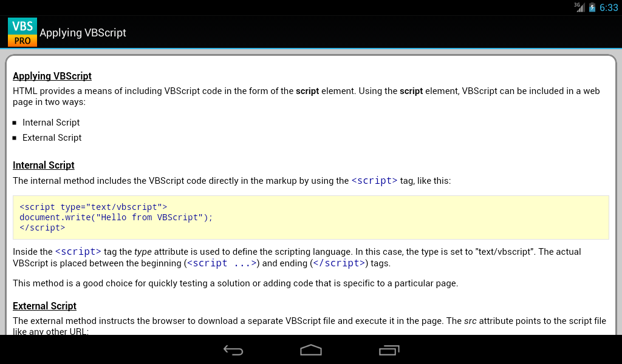
Task: Tap the Applying VBScript action bar title
Action: 83,33
